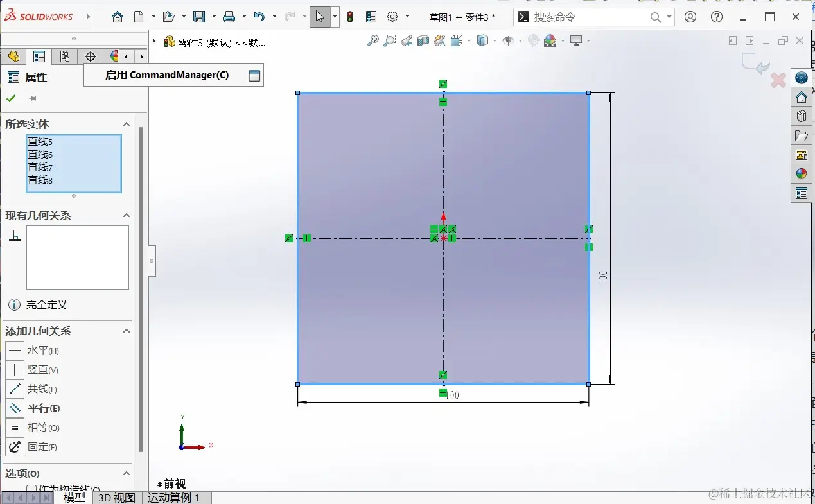Click the Edit Appearance sphere icon
815x504 pixels.
coord(534,41)
